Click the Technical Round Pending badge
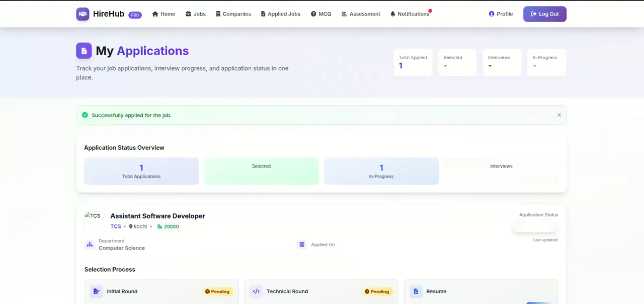 click(377, 292)
